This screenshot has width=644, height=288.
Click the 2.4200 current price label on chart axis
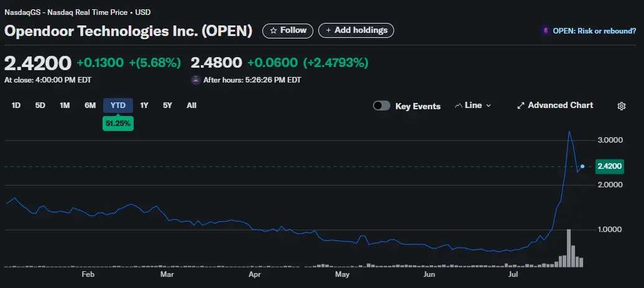pos(609,166)
